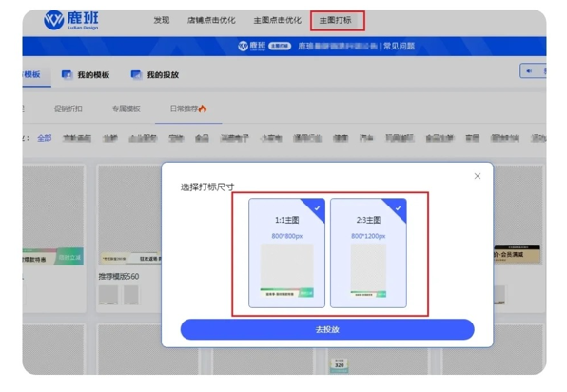The image size is (567, 392).
Task: Toggle the 2:3主图 size option
Action: (x=368, y=253)
